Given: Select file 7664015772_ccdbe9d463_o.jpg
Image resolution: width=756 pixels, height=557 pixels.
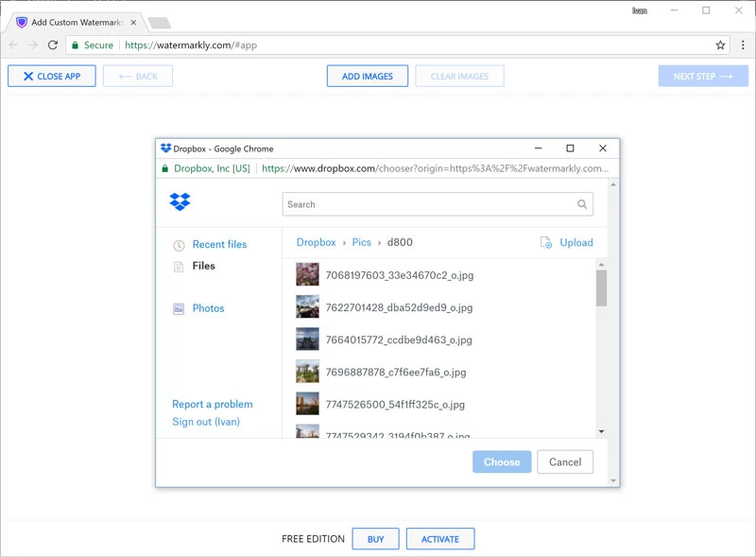Looking at the screenshot, I should pos(399,339).
